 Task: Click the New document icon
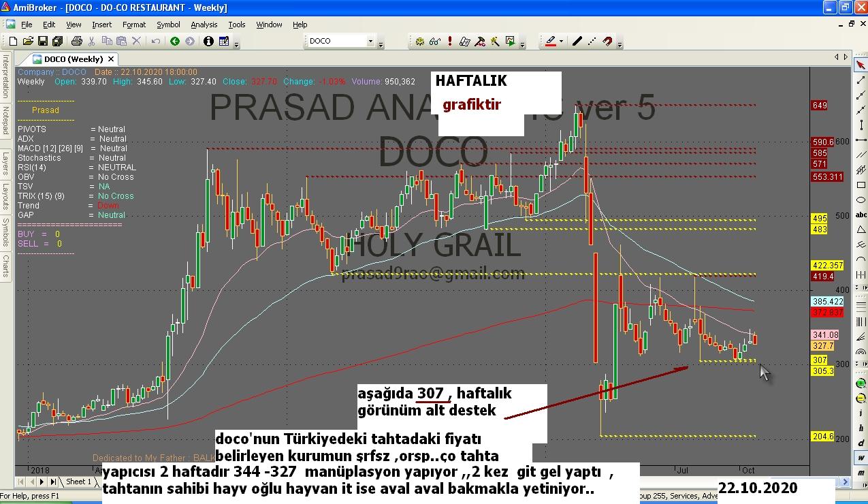pos(12,42)
